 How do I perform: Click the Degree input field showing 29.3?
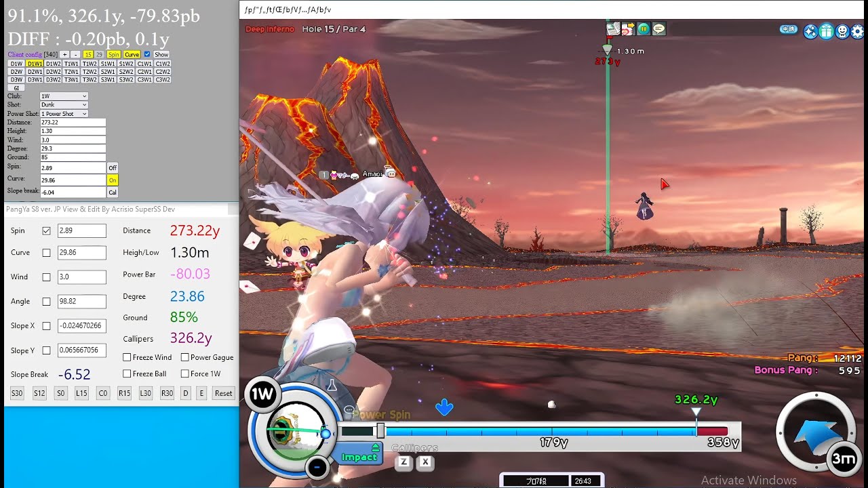pyautogui.click(x=73, y=148)
